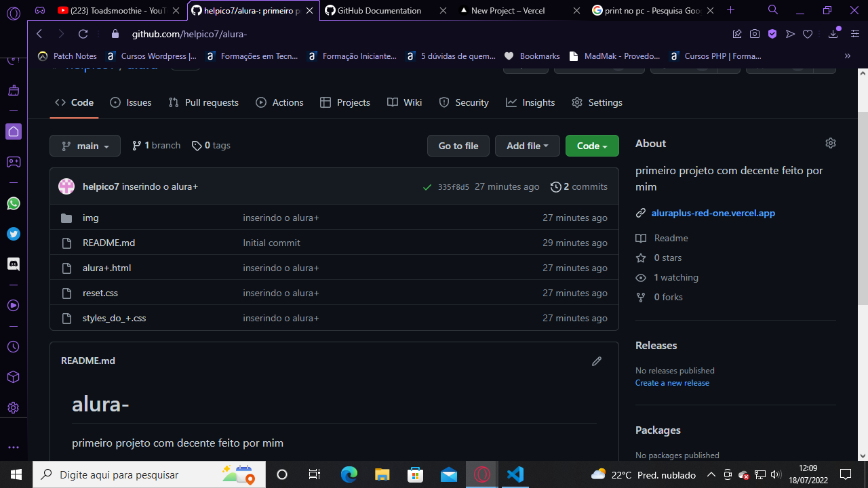The image size is (868, 488).
Task: Switch to the Issues tab
Action: (130, 102)
